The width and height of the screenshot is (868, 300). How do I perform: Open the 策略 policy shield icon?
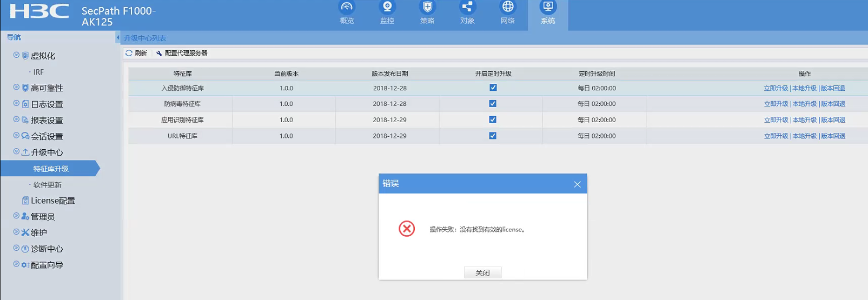pyautogui.click(x=427, y=8)
